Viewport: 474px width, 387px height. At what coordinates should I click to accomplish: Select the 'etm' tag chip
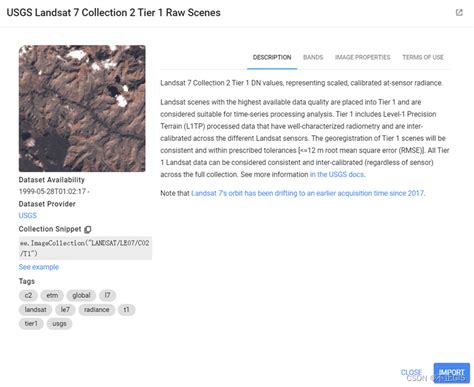[x=52, y=295]
